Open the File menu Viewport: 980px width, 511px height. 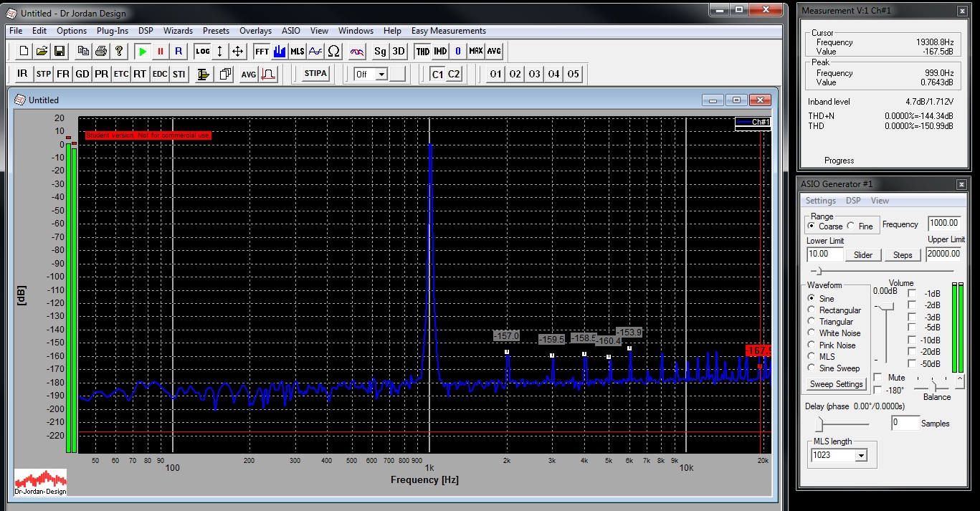[x=16, y=31]
